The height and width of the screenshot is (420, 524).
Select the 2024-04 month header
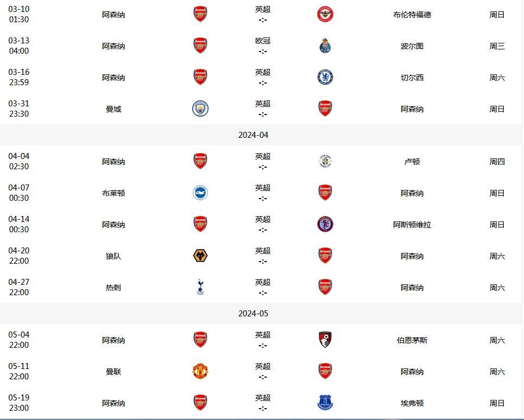click(x=253, y=135)
